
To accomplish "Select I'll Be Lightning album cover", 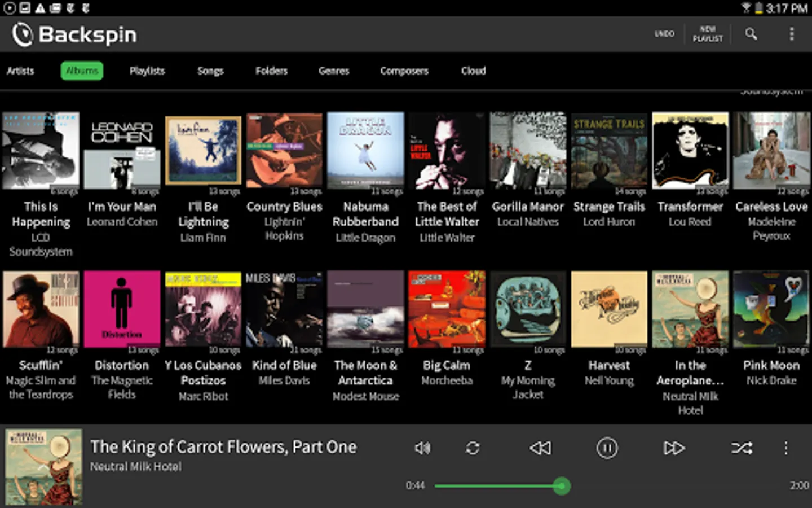I will click(203, 150).
